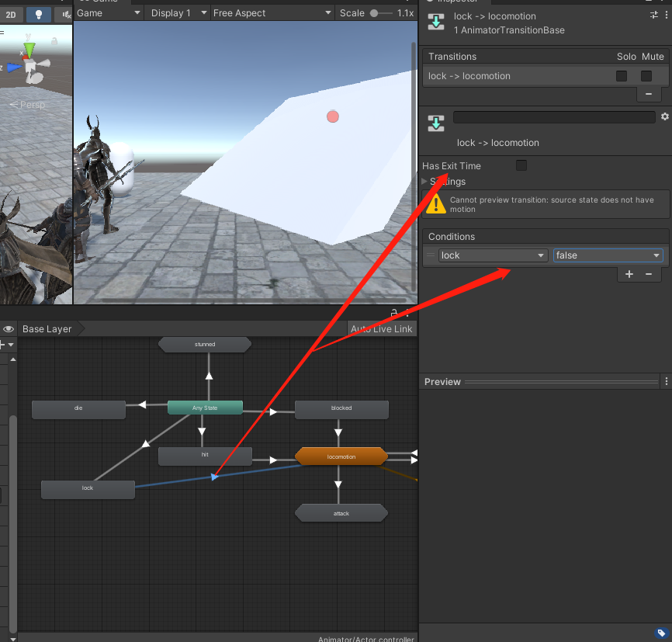Toggle Solo checkbox for lock -> locomotion
This screenshot has height=642, width=672.
pos(622,76)
